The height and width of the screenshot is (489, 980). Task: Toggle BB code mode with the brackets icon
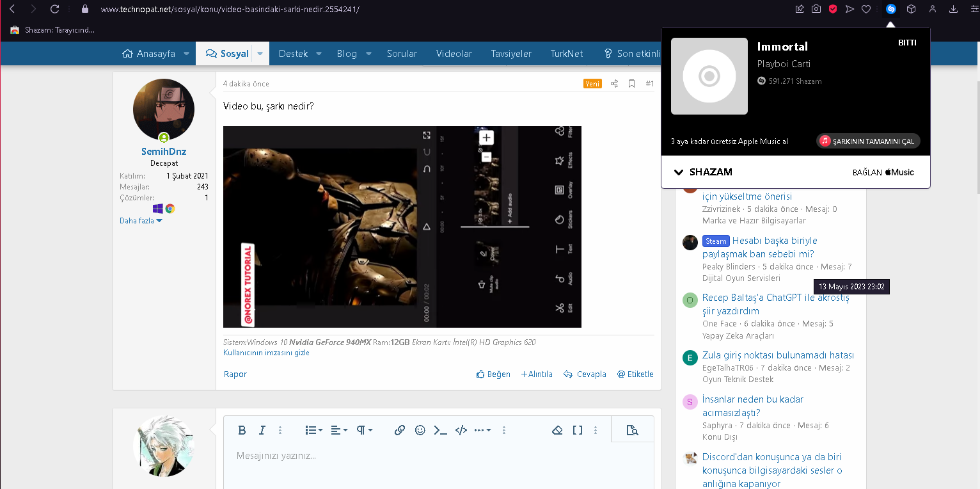(x=578, y=430)
